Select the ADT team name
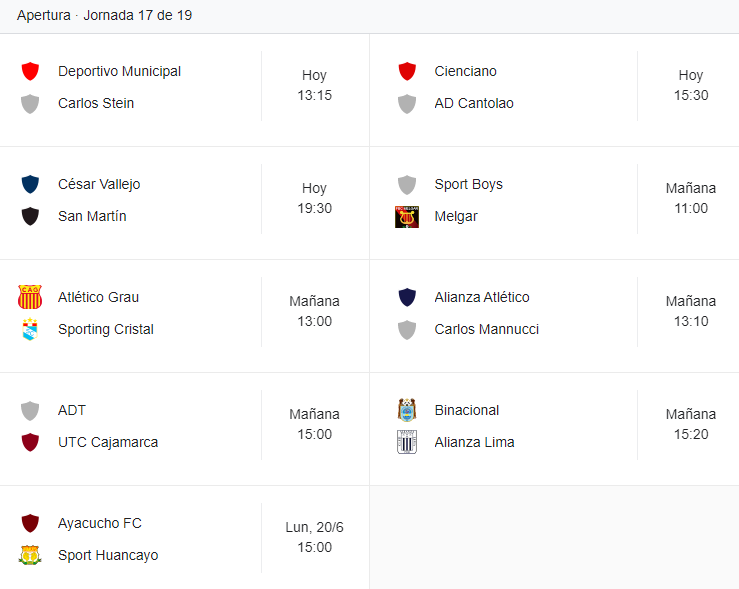739x589 pixels. [x=72, y=410]
